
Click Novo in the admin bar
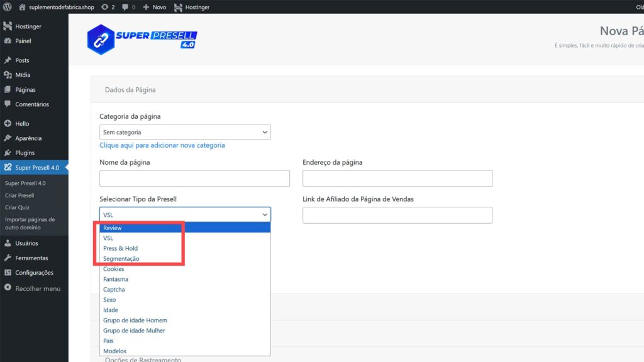[x=155, y=7]
